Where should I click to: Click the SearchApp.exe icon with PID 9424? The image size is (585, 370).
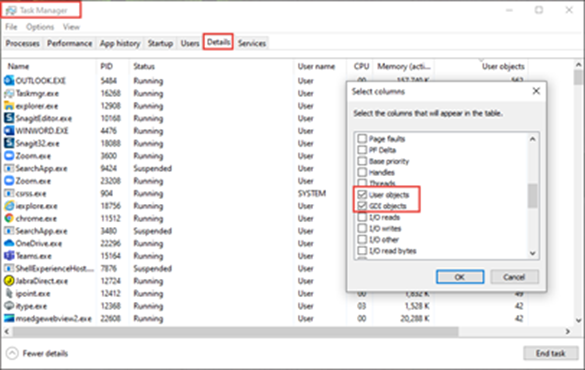(9, 168)
